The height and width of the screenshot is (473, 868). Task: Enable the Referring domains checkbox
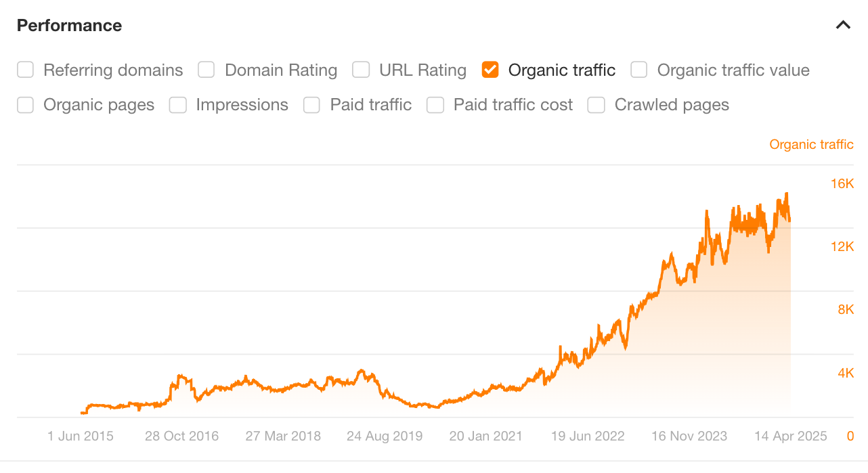pyautogui.click(x=25, y=70)
